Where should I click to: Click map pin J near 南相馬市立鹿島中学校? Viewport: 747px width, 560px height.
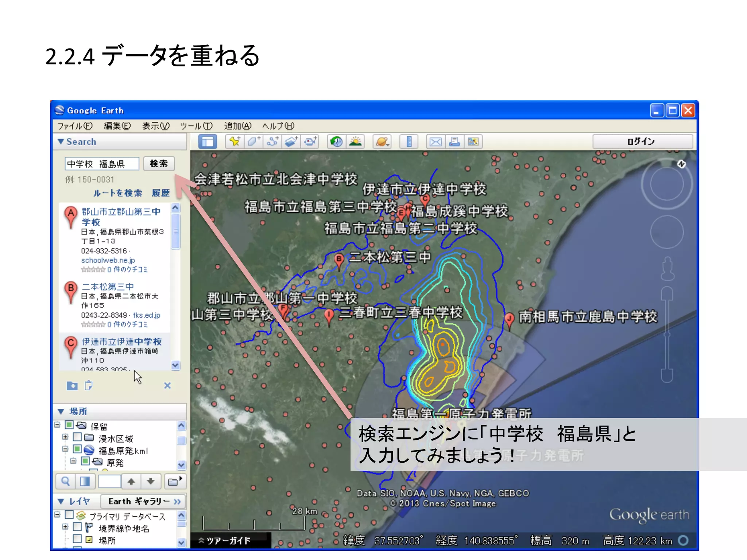510,321
